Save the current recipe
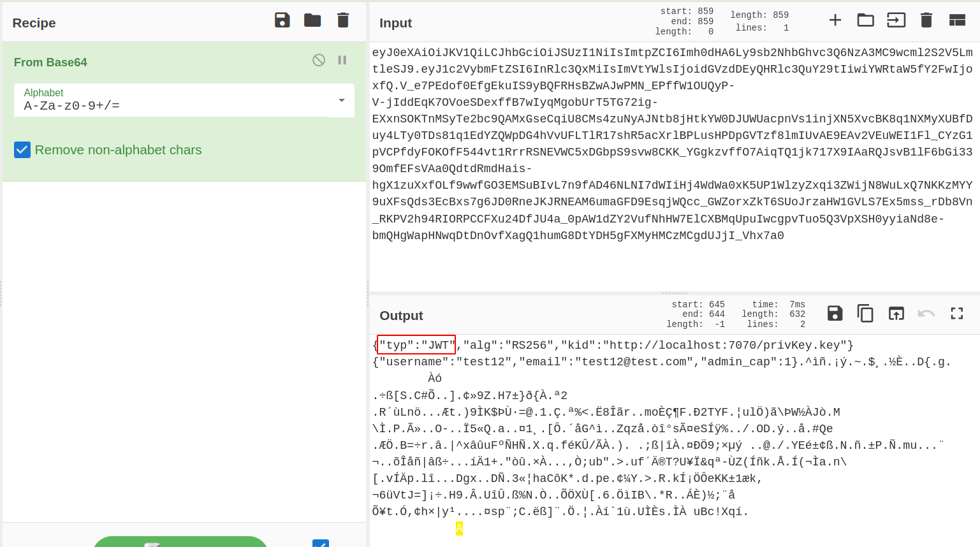Screen dimensions: 980x547 pos(282,20)
